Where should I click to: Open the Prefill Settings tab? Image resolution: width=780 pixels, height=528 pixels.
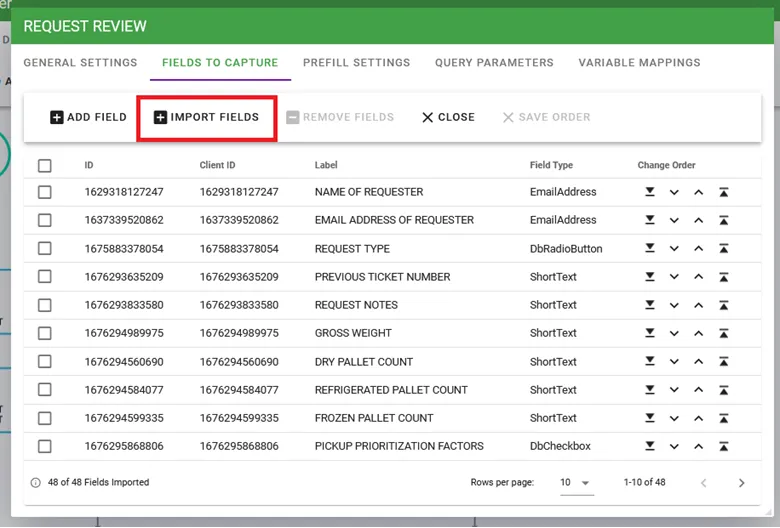click(356, 63)
